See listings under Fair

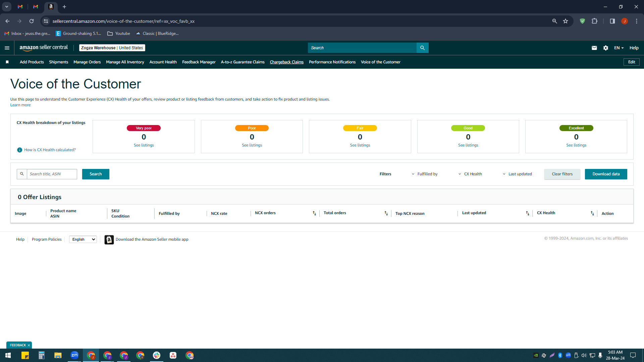point(360,145)
